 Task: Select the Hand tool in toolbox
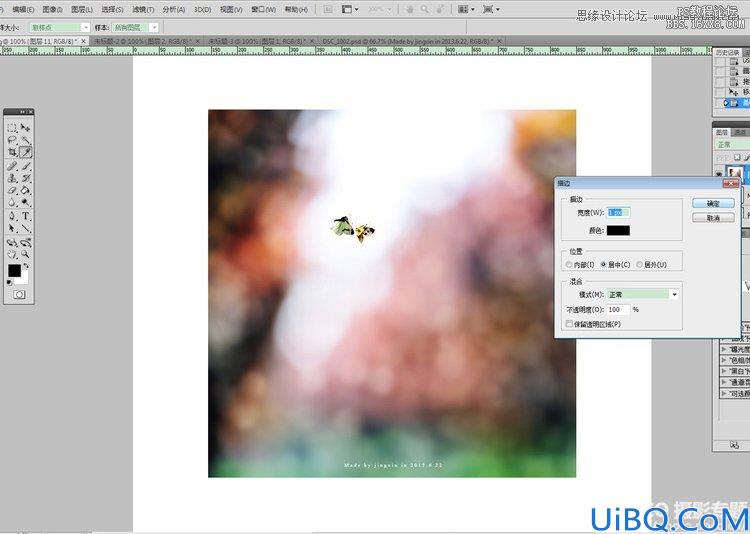(x=12, y=254)
